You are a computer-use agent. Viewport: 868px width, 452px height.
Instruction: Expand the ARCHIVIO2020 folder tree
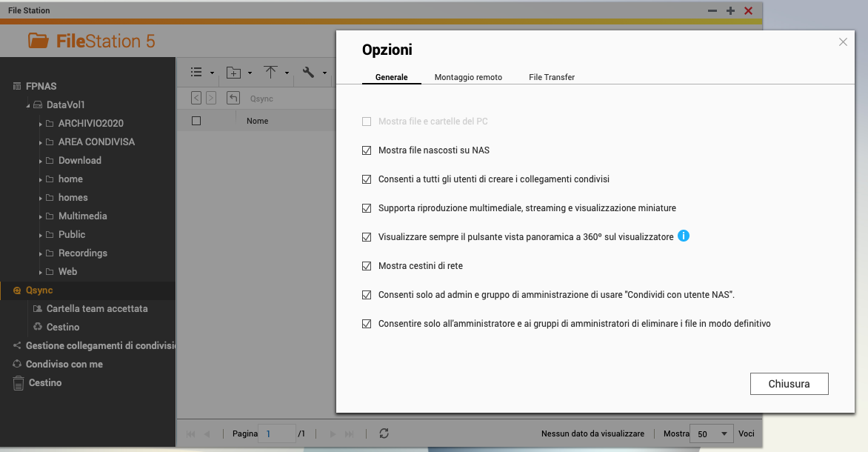click(40, 124)
